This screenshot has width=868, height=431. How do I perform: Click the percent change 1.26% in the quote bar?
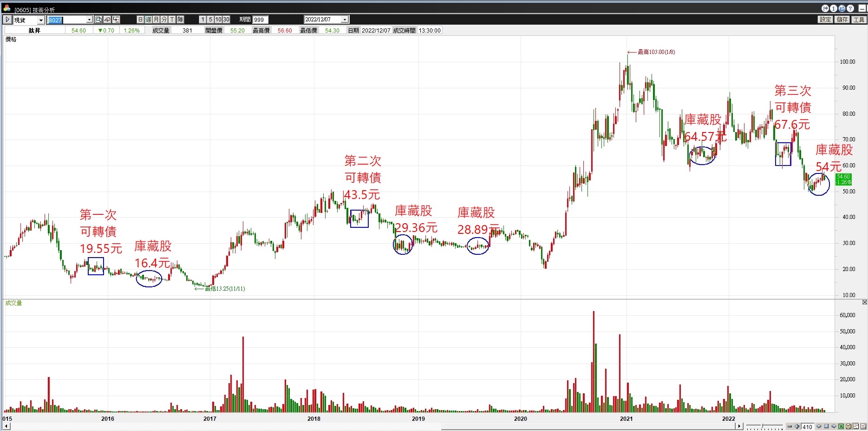click(131, 30)
